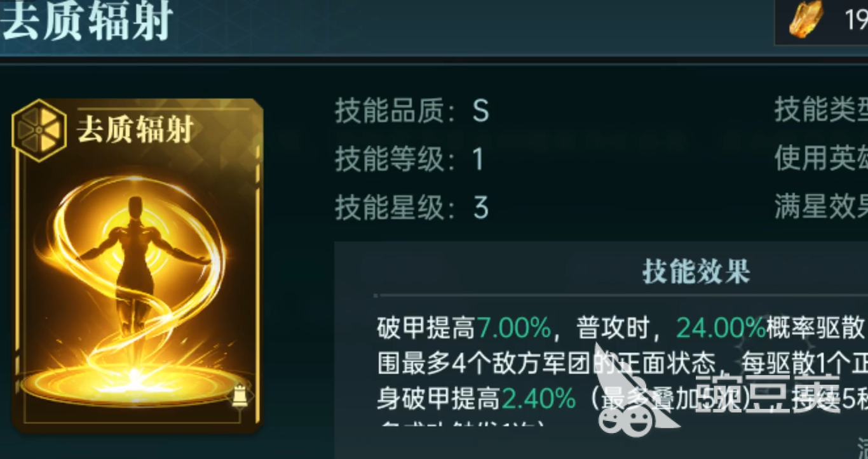This screenshot has width=868, height=459.
Task: Click the 技能类型 label on the right
Action: coord(821,112)
